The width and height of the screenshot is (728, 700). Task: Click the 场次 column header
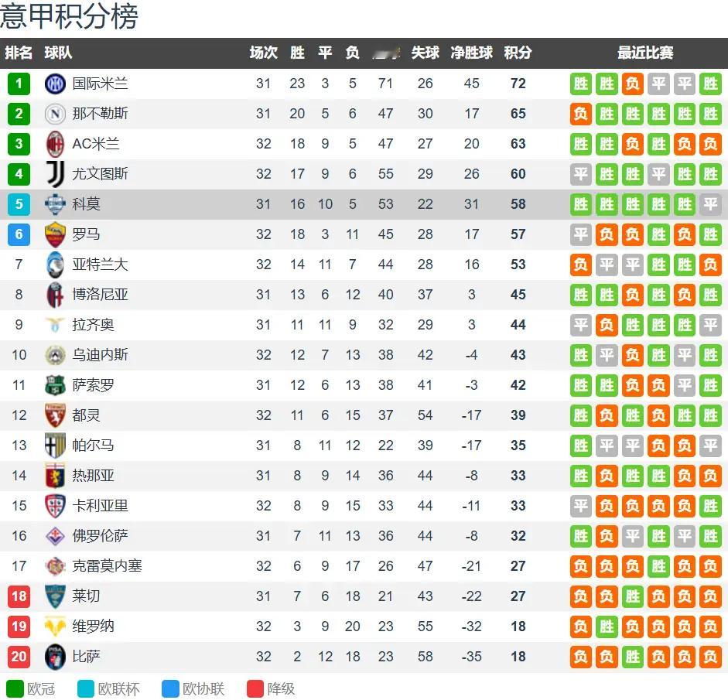pyautogui.click(x=263, y=53)
